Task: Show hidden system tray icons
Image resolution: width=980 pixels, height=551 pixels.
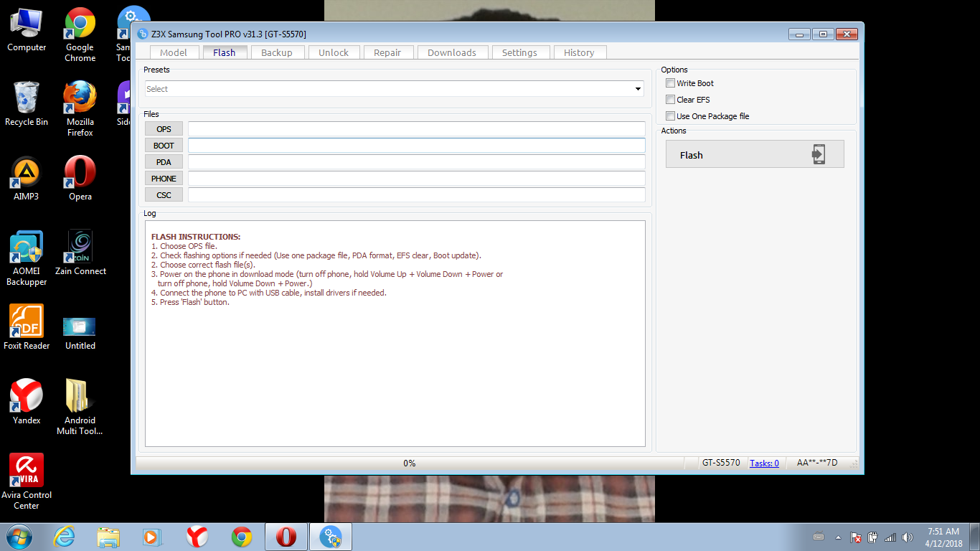Action: tap(838, 537)
